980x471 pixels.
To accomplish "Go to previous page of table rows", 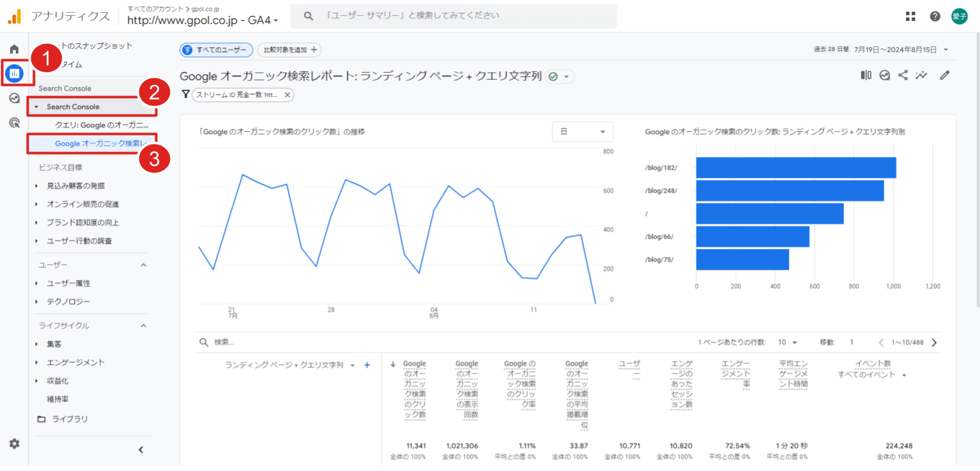I will pos(882,342).
